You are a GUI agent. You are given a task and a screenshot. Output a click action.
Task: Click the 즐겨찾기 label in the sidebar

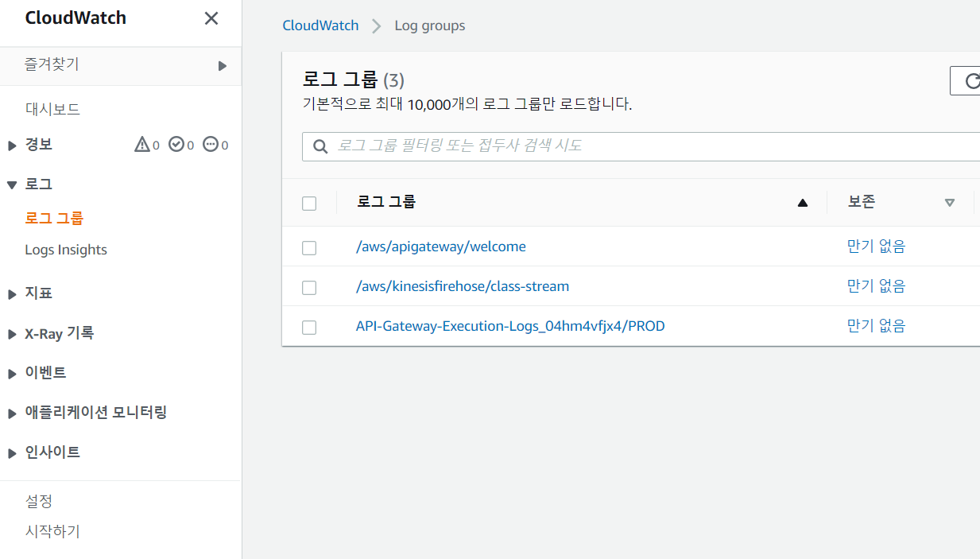coord(52,65)
